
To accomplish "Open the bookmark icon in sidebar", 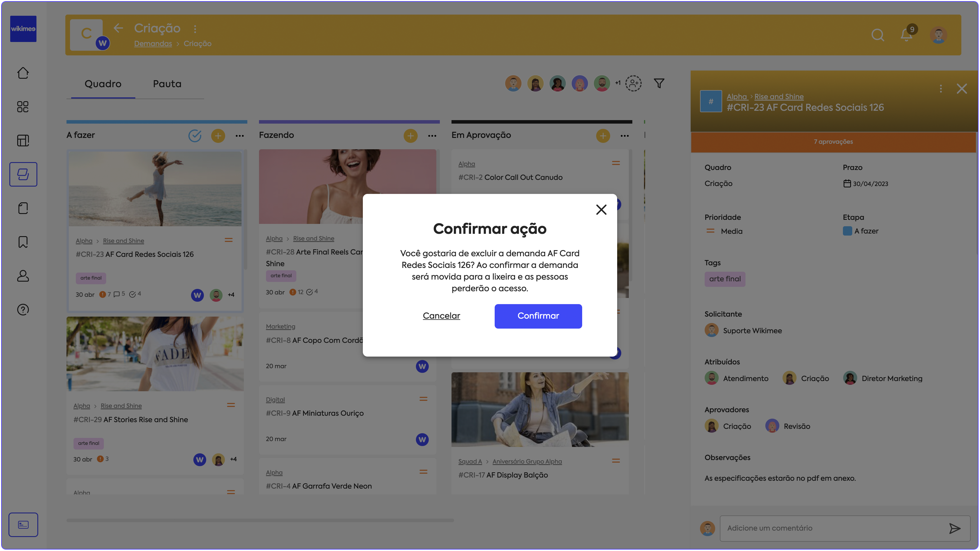I will (x=23, y=242).
